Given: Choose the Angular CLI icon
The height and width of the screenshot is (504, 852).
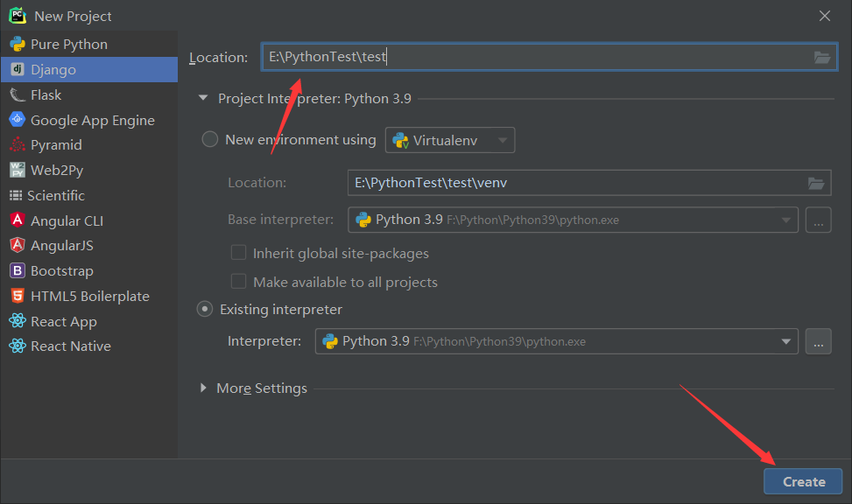Looking at the screenshot, I should [18, 220].
